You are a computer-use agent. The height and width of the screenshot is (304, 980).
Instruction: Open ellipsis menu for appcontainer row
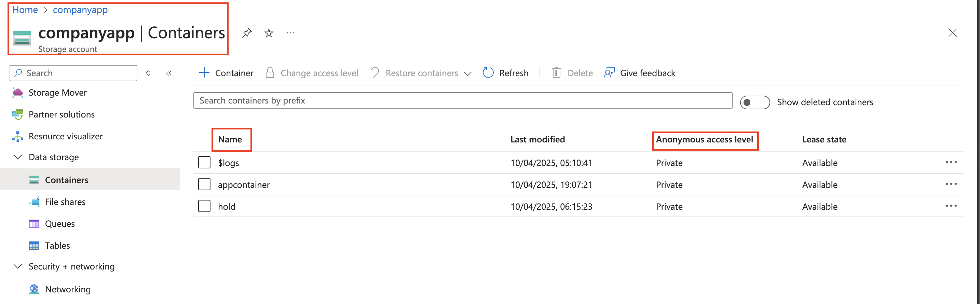coord(951,184)
